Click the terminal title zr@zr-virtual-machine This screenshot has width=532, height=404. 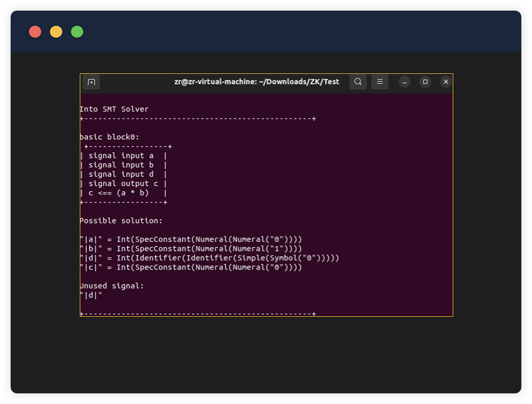tap(256, 82)
